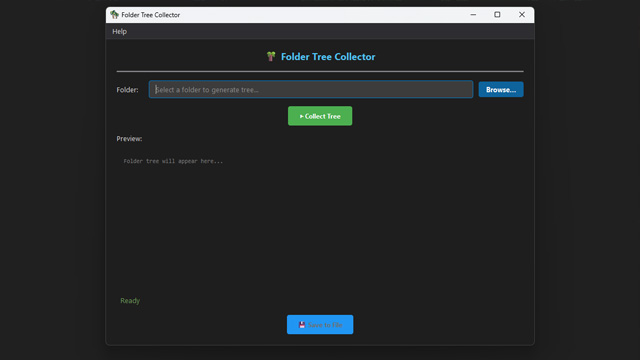Open the Help menu
Image resolution: width=640 pixels, height=360 pixels.
[x=120, y=31]
